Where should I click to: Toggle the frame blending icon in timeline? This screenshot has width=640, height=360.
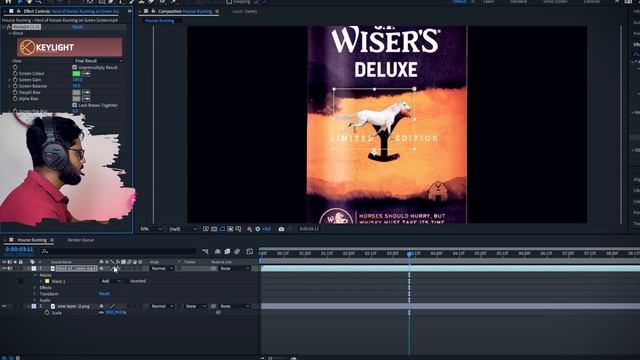227,251
